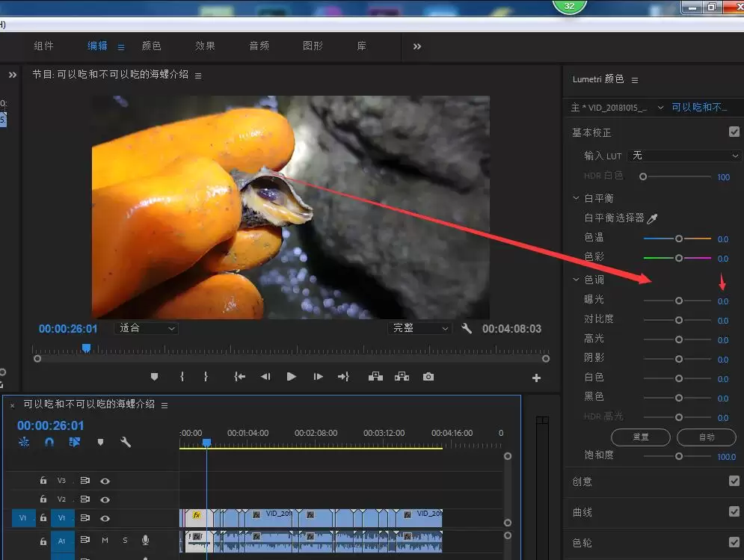
Task: Collapse the 色调 section
Action: 576,280
